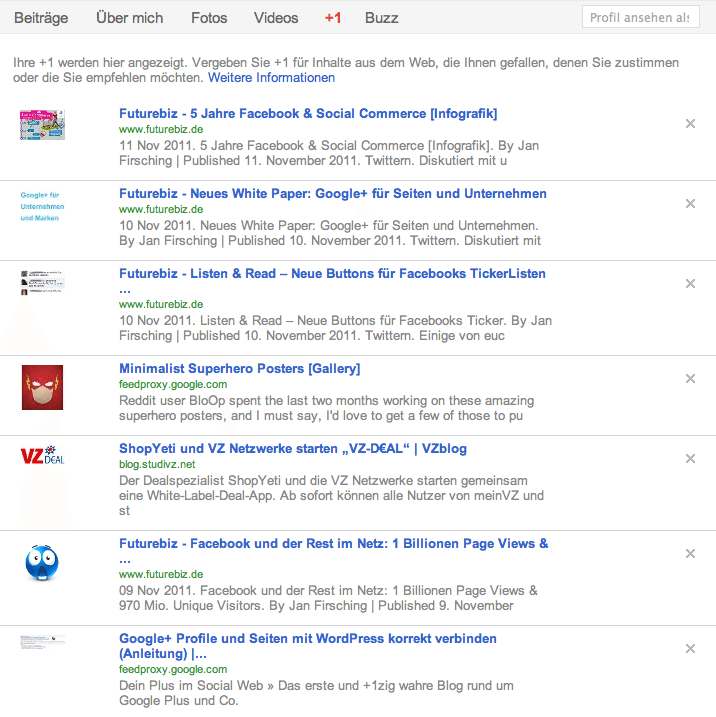716x717 pixels.
Task: Click www.futurebiz.de under Facebook und der Rest
Action: [161, 574]
